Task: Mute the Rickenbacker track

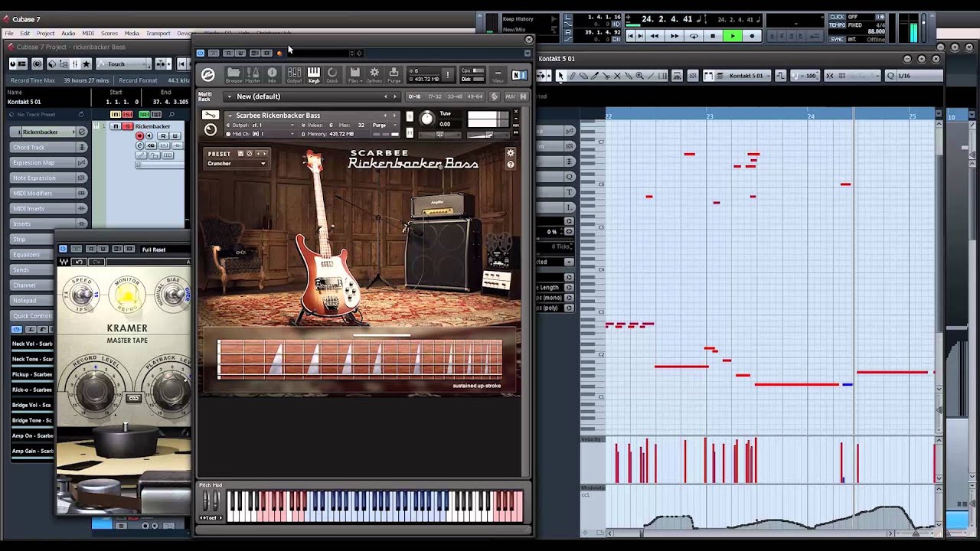Action: tap(115, 126)
